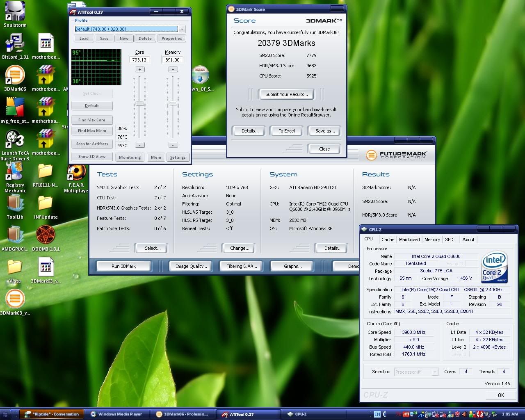Open Image Quality settings button
The image size is (525, 420).
[x=192, y=266]
